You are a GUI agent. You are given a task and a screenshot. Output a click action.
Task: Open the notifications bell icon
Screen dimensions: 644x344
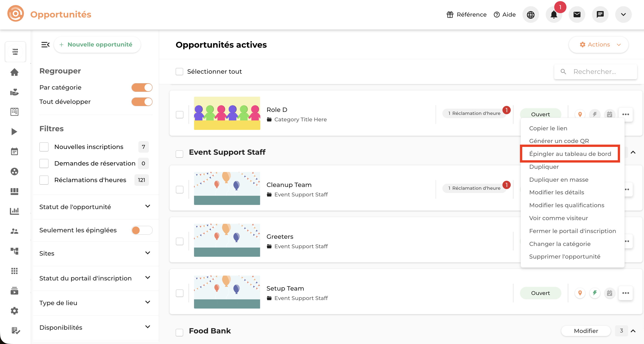(x=554, y=15)
